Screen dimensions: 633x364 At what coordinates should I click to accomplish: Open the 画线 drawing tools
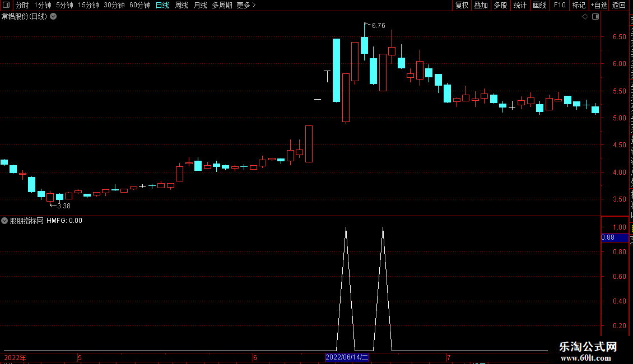point(539,5)
